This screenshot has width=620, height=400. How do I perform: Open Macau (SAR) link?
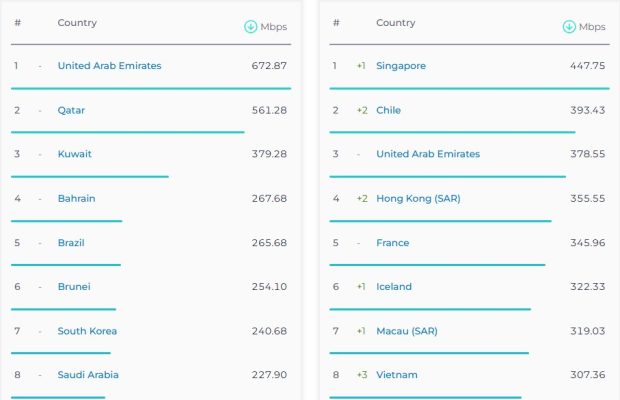(407, 331)
